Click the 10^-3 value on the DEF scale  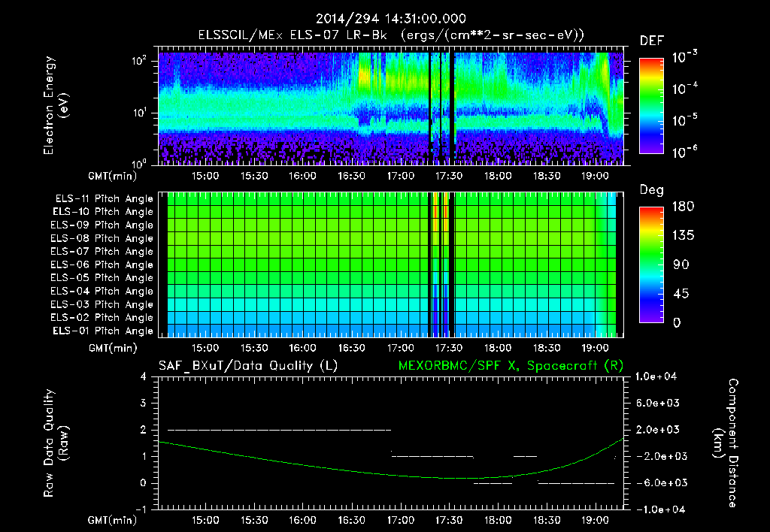pos(685,57)
